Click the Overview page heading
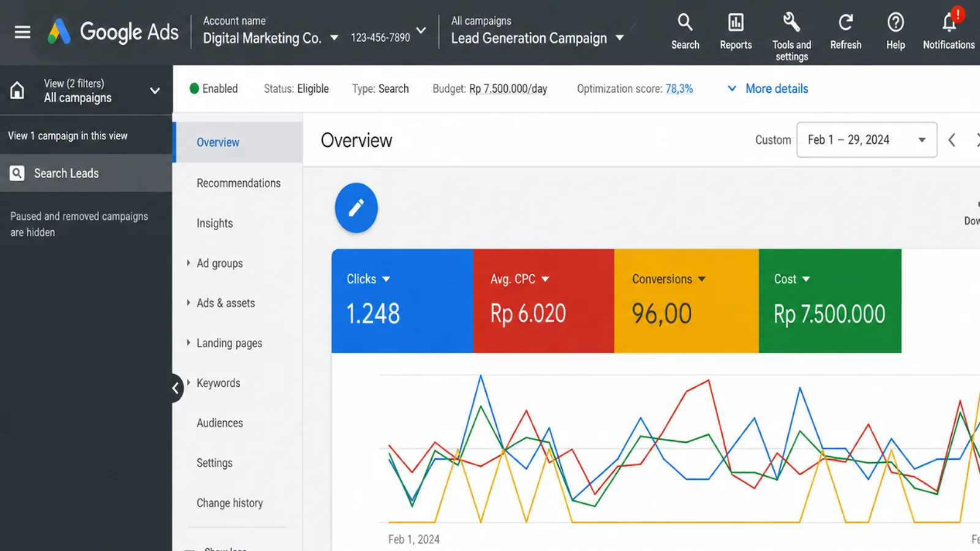This screenshot has width=980, height=551. (356, 140)
